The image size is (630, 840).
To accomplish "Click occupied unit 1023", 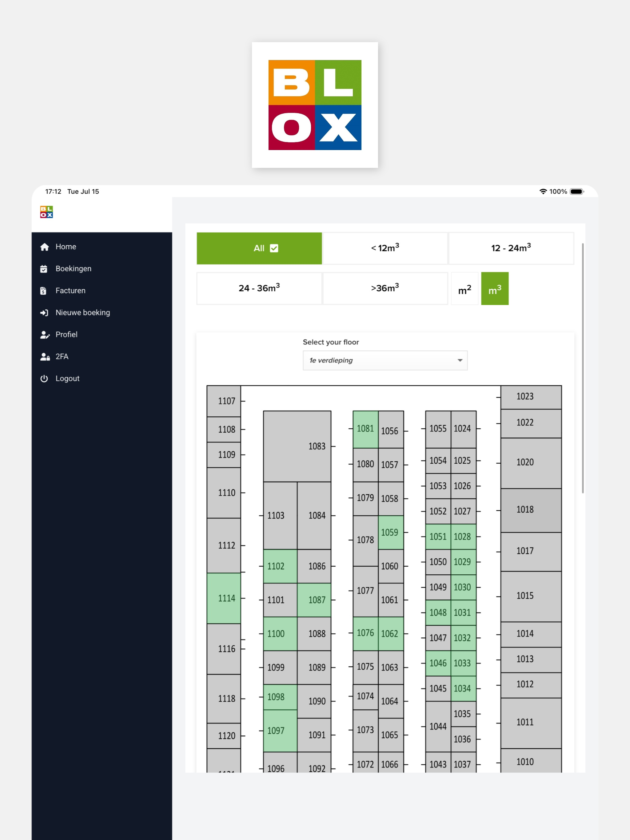I will 531,397.
